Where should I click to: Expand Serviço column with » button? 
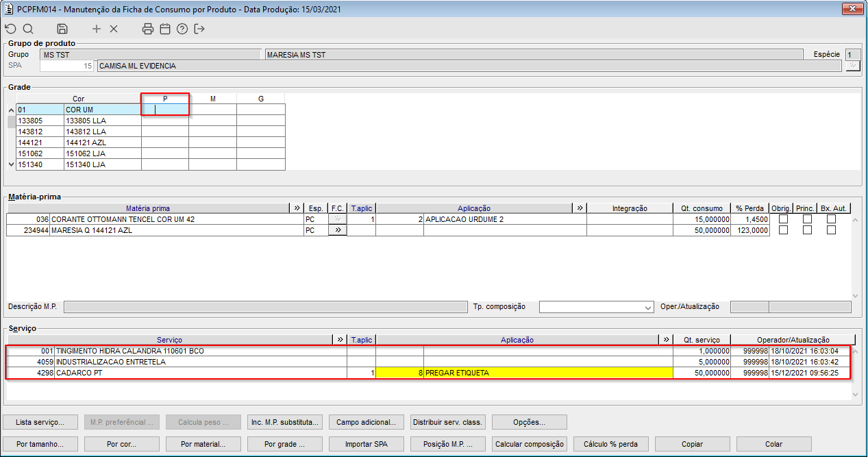(x=340, y=340)
